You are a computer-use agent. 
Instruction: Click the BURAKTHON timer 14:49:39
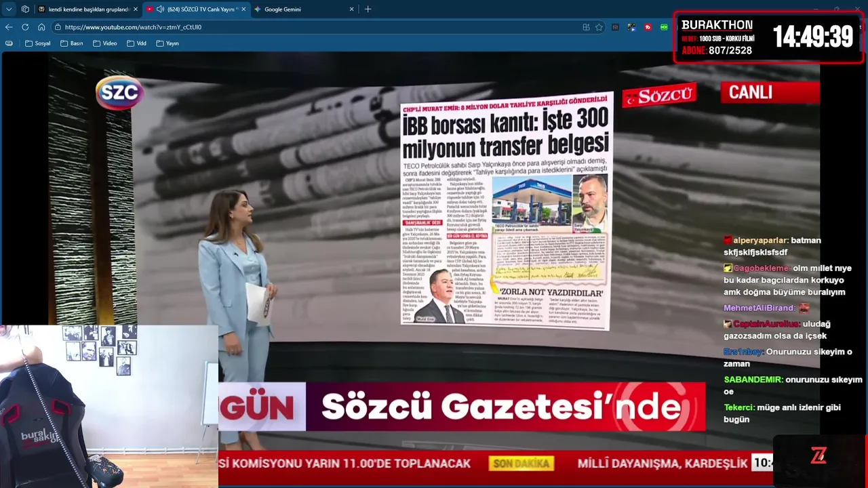point(813,37)
